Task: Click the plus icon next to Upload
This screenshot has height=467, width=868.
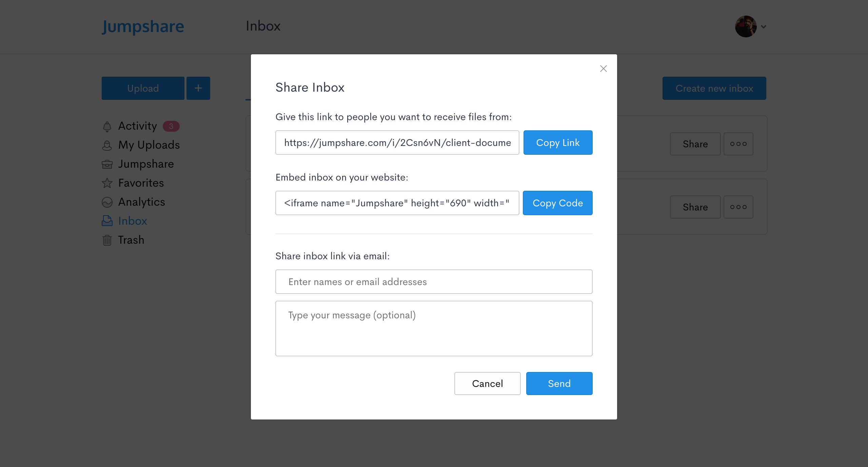Action: (198, 88)
